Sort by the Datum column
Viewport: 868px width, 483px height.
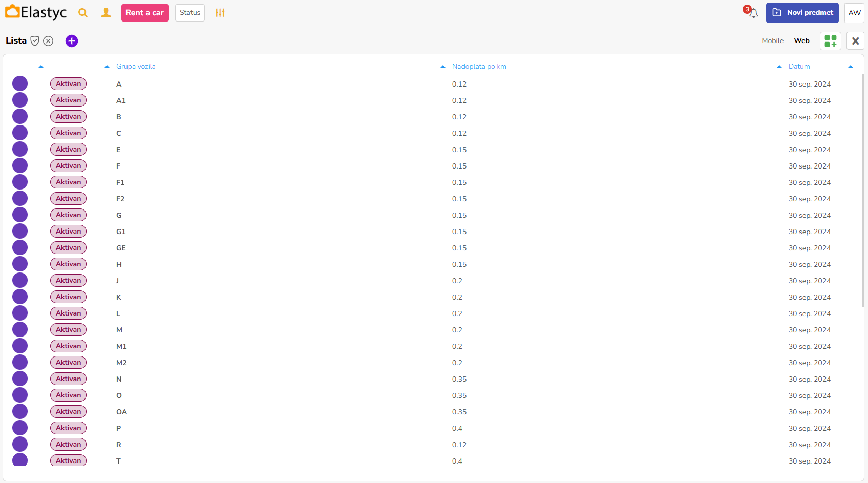[799, 67]
